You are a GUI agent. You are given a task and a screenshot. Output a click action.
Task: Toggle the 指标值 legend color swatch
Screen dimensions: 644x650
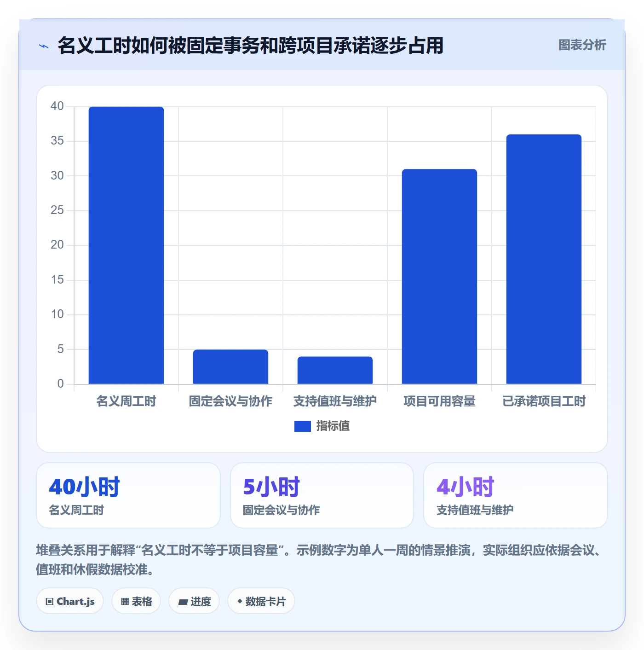(x=302, y=426)
